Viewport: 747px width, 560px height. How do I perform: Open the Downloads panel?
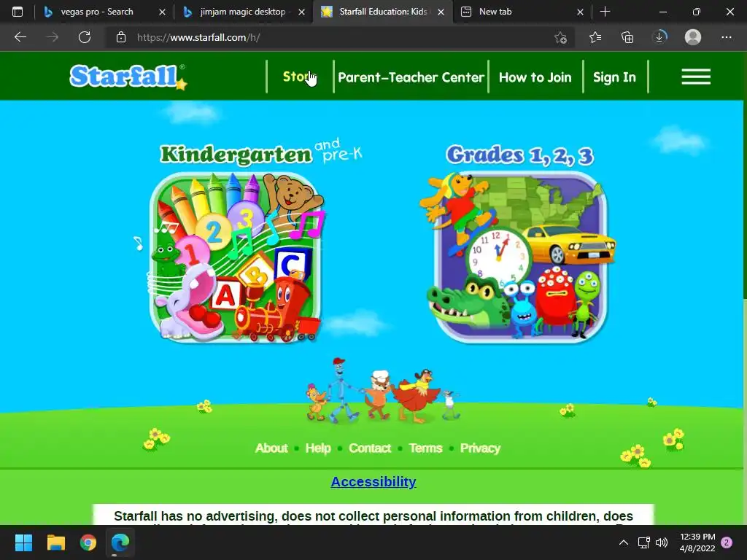(659, 37)
